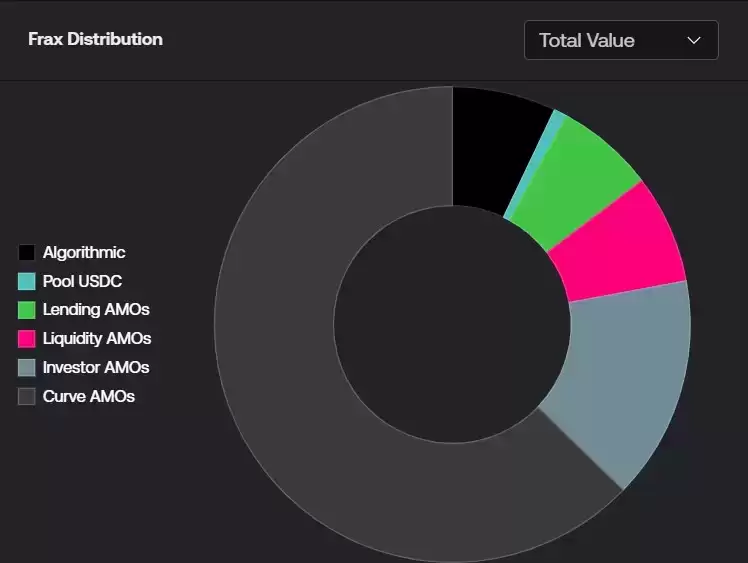Toggle the Investor AMOs gray-blue legend swatch
This screenshot has width=748, height=563.
27,367
